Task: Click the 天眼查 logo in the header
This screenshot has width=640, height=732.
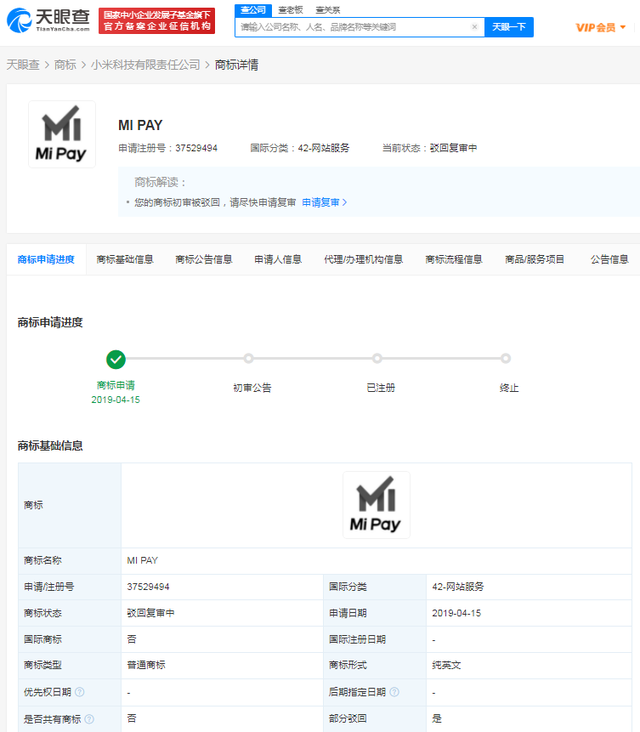Action: (49, 19)
